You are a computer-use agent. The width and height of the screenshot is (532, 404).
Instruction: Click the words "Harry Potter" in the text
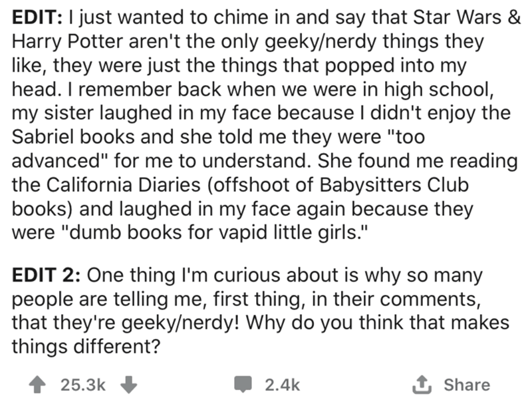[x=68, y=41]
